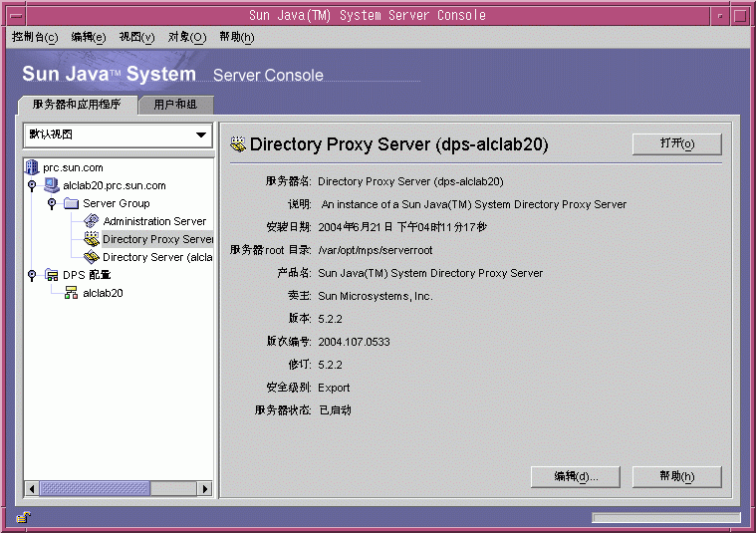
Task: Click the tree scroll left arrow
Action: pos(32,488)
